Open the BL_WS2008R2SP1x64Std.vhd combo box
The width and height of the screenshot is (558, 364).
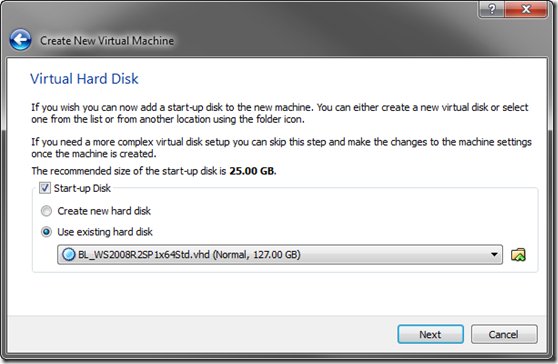coord(280,255)
